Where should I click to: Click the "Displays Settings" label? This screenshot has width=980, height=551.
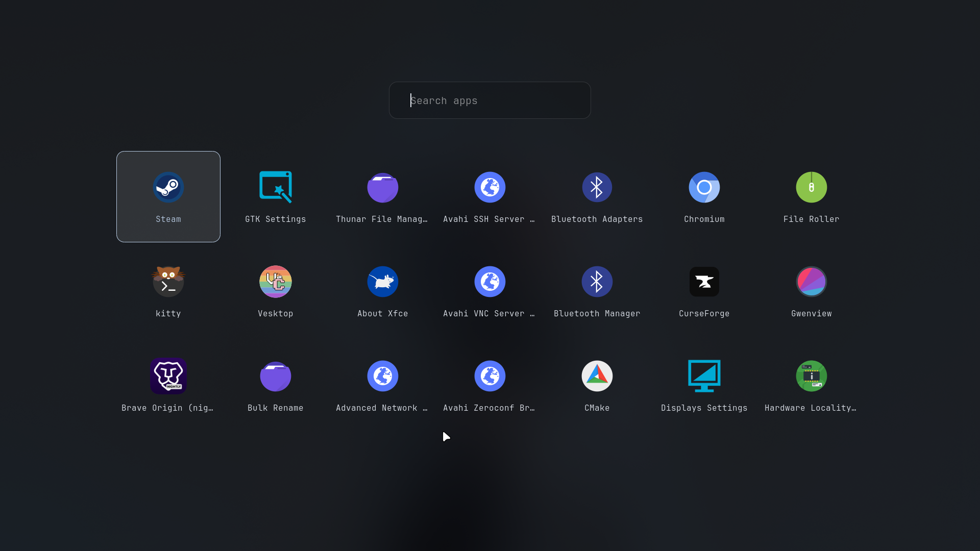[704, 408]
